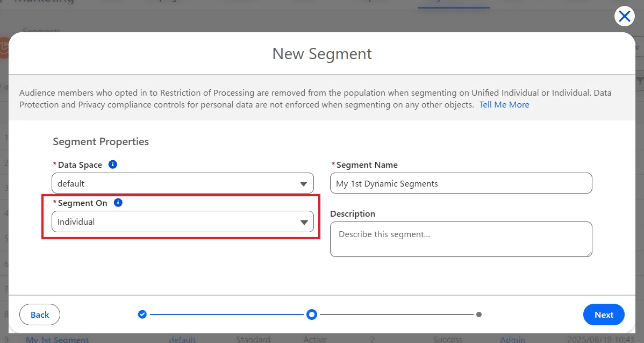Show the Segment On info tooltip icon

tap(118, 203)
